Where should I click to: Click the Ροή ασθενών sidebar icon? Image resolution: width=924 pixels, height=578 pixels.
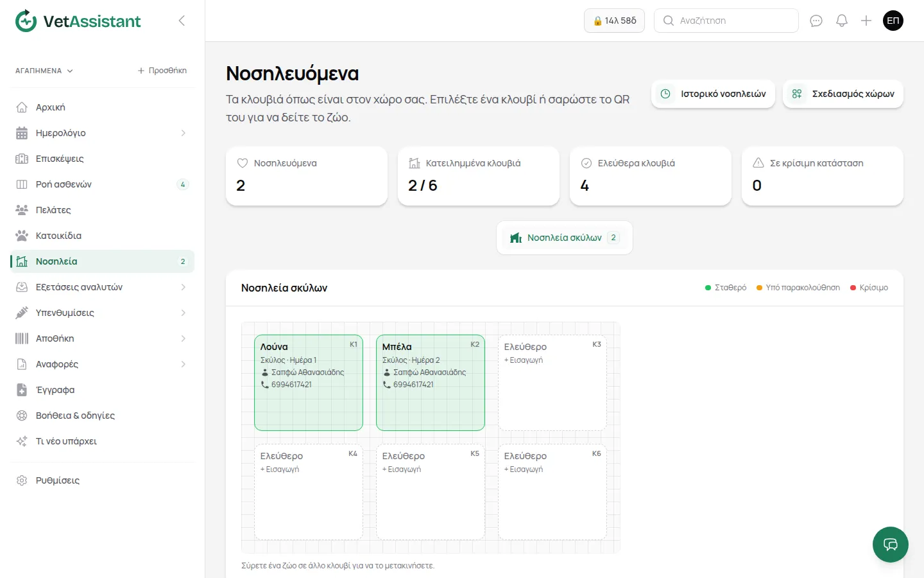(22, 184)
